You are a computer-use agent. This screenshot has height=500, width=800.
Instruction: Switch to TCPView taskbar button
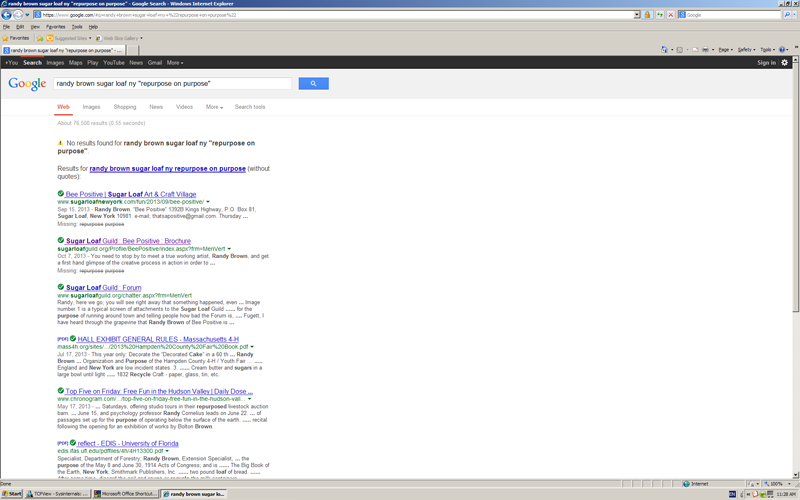click(x=58, y=494)
